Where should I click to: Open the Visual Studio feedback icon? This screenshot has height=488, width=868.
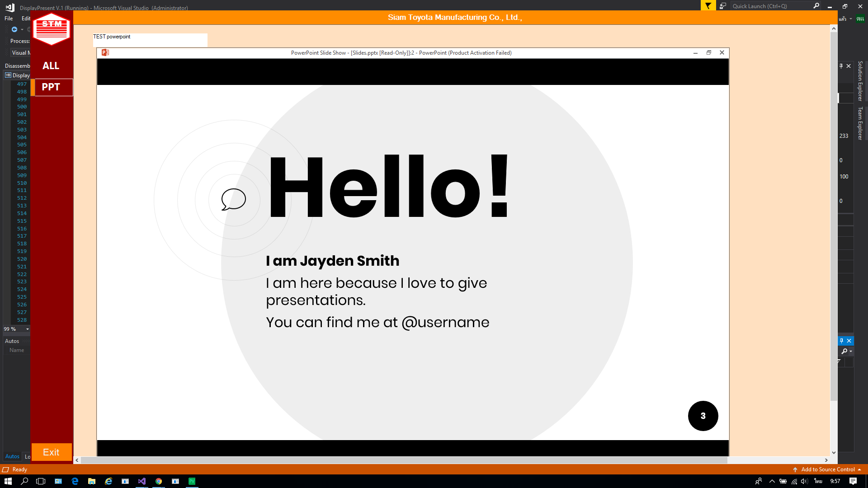pos(723,6)
